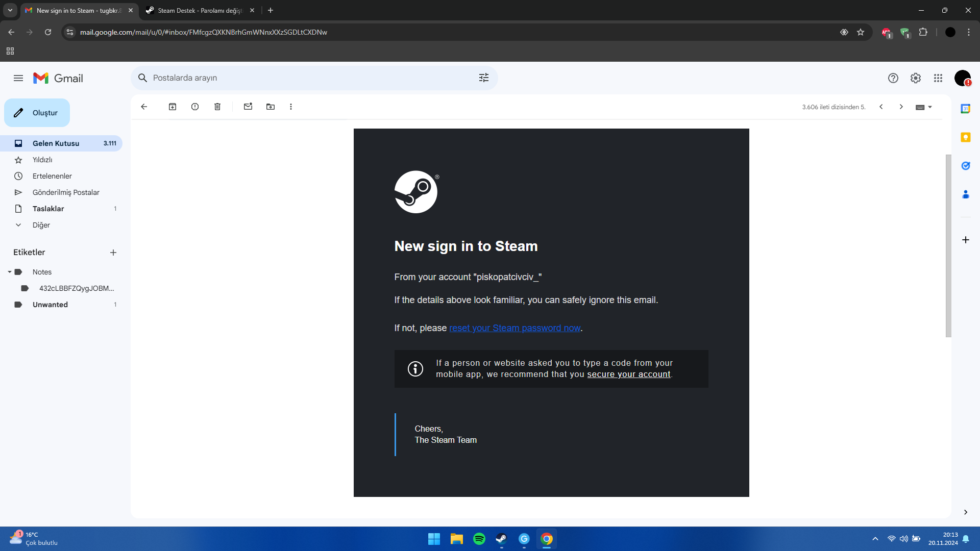This screenshot has height=551, width=980.
Task: Click the mark as read icon in toolbar
Action: click(x=248, y=107)
